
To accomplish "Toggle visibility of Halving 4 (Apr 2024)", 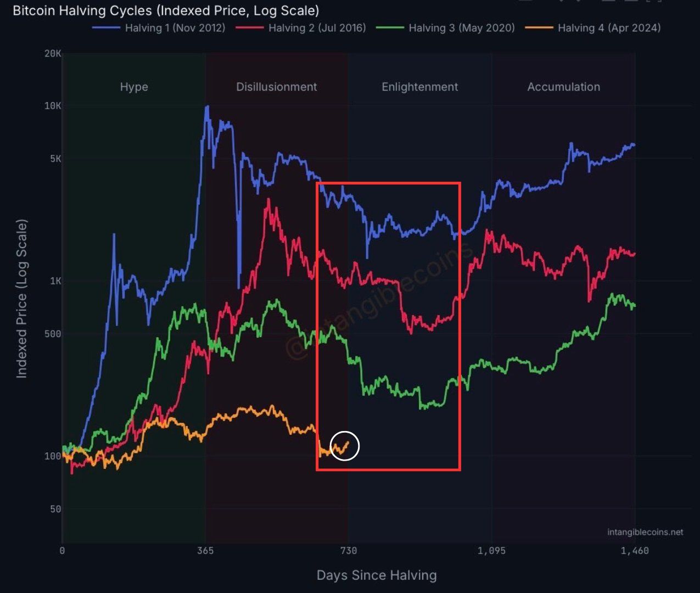I will (x=609, y=28).
